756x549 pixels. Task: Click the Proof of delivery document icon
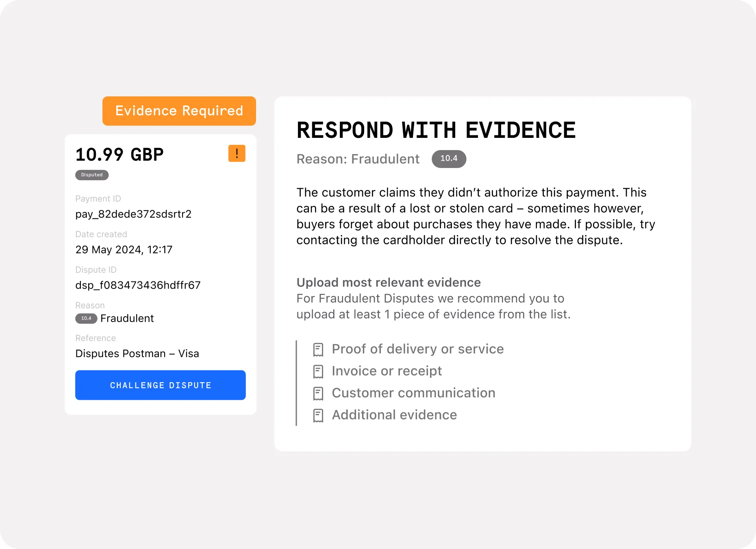click(318, 350)
